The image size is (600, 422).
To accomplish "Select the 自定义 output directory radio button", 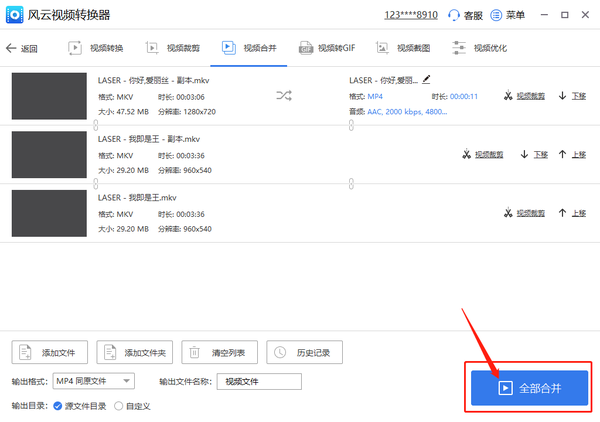I will [x=119, y=406].
